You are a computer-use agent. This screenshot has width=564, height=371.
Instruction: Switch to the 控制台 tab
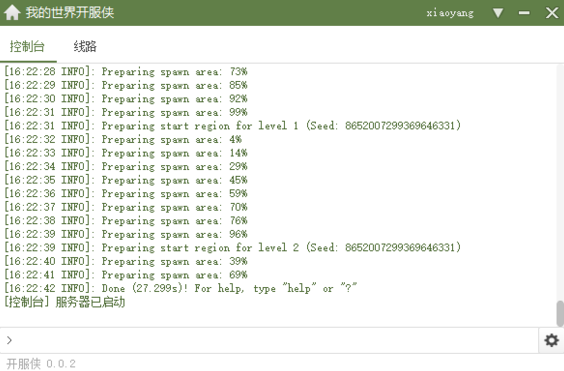(x=27, y=47)
